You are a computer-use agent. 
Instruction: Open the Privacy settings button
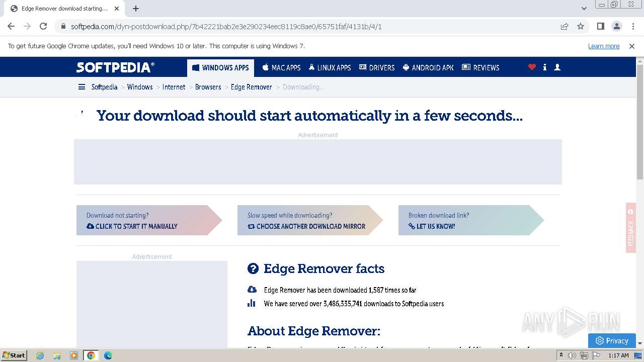click(612, 340)
